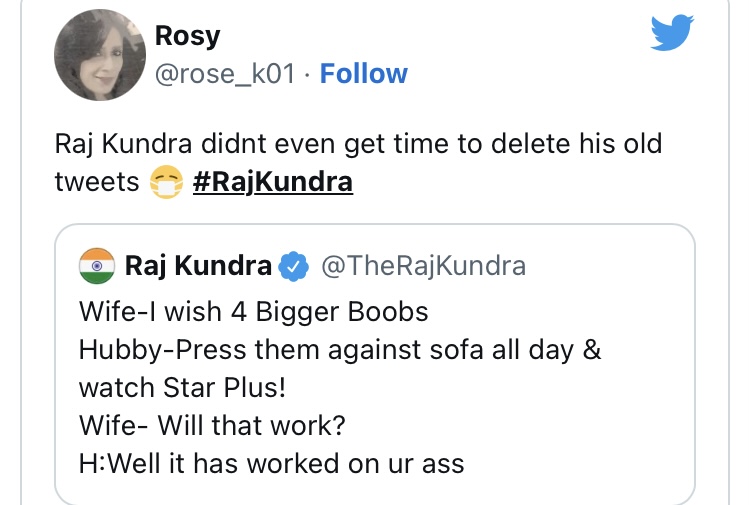
Task: Click the Raj Kundra name in quoted tweet
Action: (x=198, y=266)
